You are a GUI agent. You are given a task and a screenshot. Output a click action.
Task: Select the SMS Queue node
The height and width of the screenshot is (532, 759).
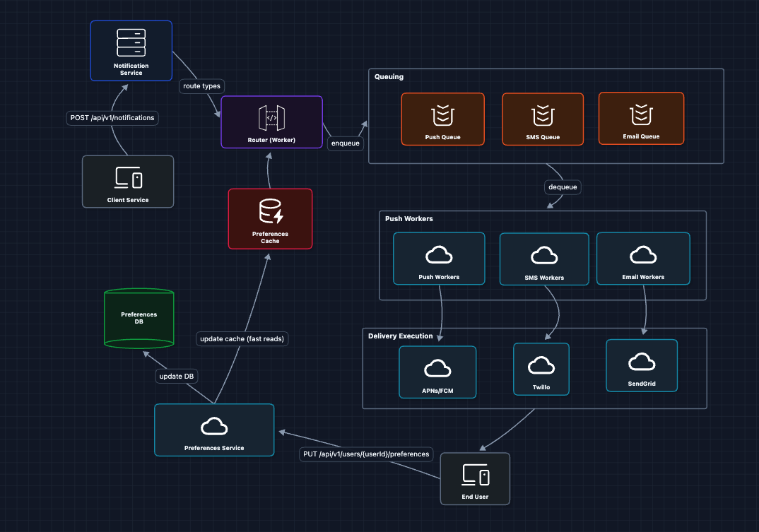click(x=543, y=119)
